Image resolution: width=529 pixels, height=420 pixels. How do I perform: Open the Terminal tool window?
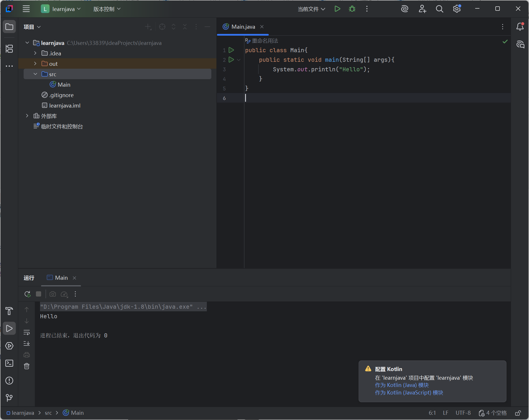tap(9, 363)
